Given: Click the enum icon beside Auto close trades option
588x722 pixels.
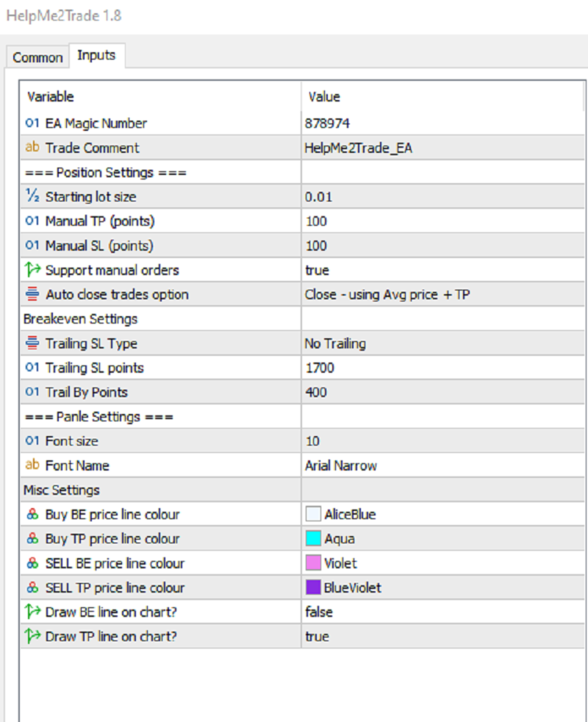Looking at the screenshot, I should pos(32,294).
